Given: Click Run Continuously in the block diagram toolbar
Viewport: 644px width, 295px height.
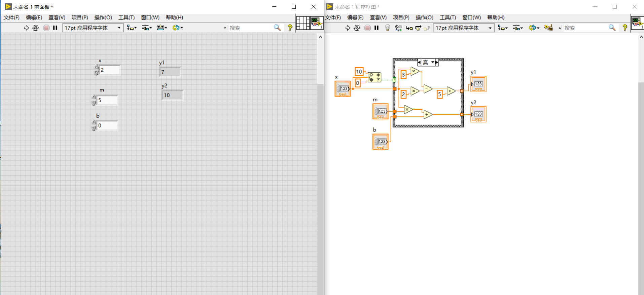Looking at the screenshot, I should coord(357,28).
